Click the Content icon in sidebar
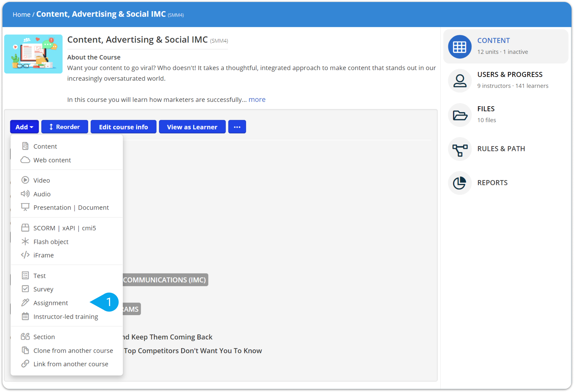The image size is (574, 392). (459, 46)
